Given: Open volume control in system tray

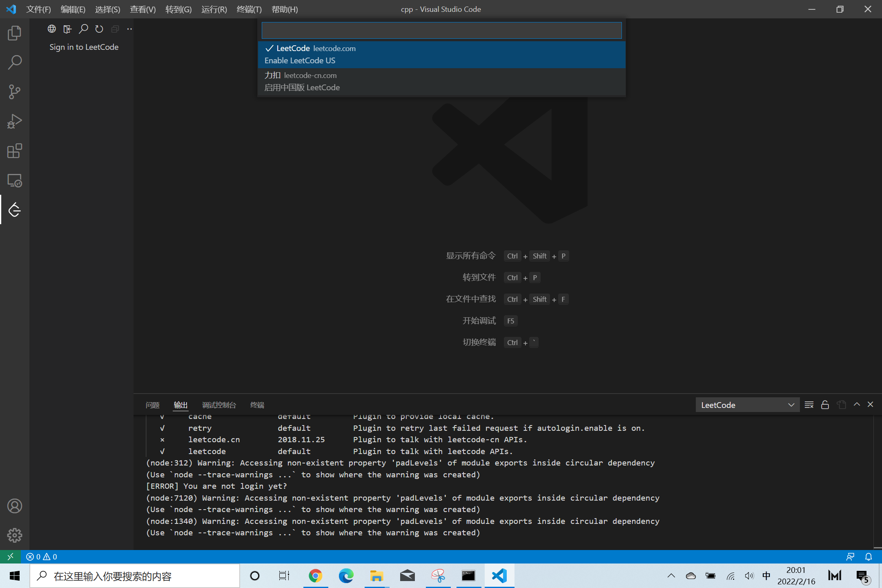Looking at the screenshot, I should click(749, 576).
